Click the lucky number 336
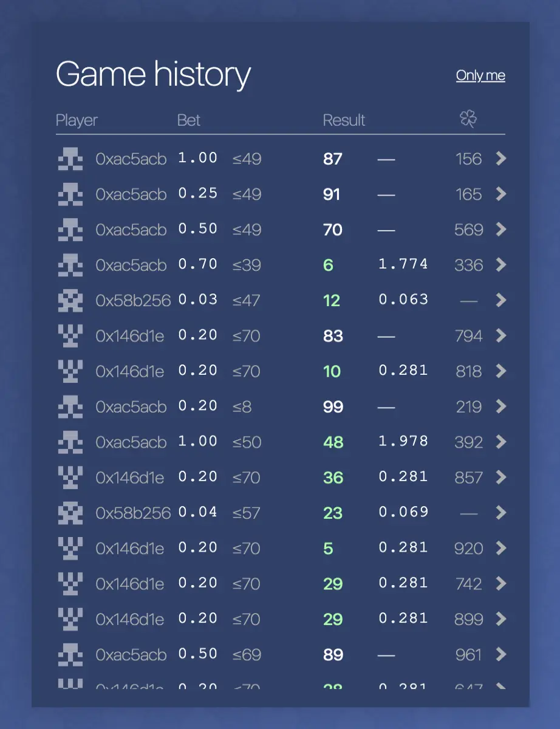The width and height of the screenshot is (560, 729). (468, 265)
